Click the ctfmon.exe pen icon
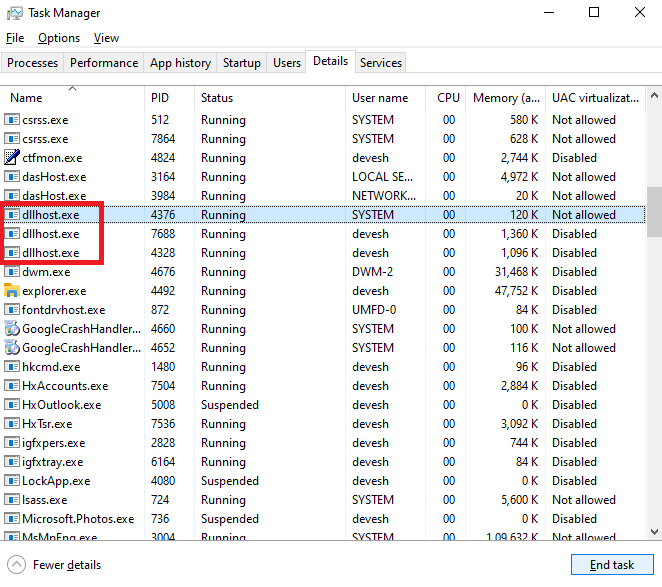Image resolution: width=662 pixels, height=587 pixels. [x=12, y=158]
